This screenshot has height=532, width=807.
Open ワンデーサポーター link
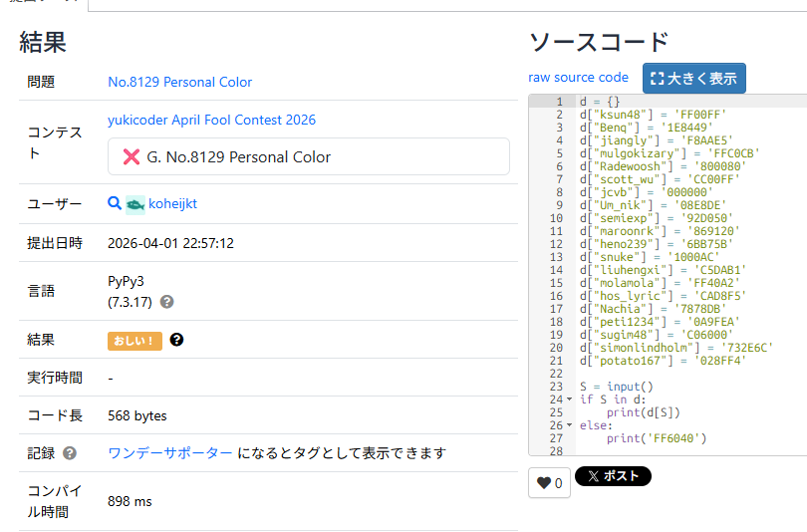click(x=170, y=453)
